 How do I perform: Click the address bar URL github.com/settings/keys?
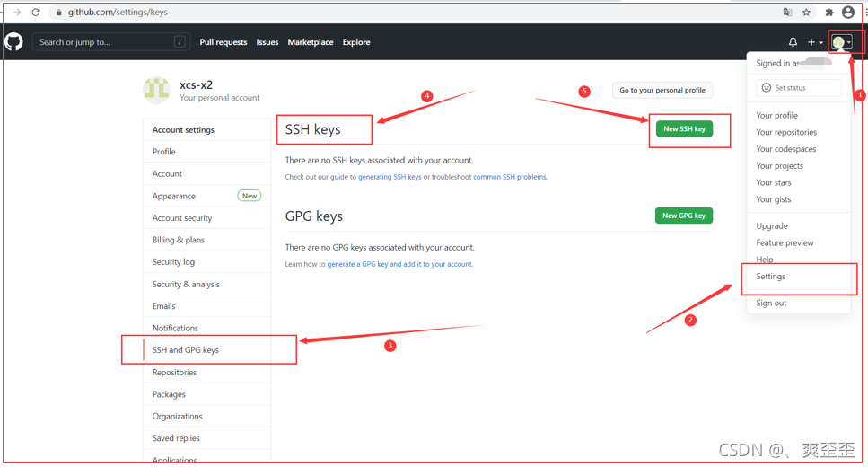pyautogui.click(x=118, y=13)
